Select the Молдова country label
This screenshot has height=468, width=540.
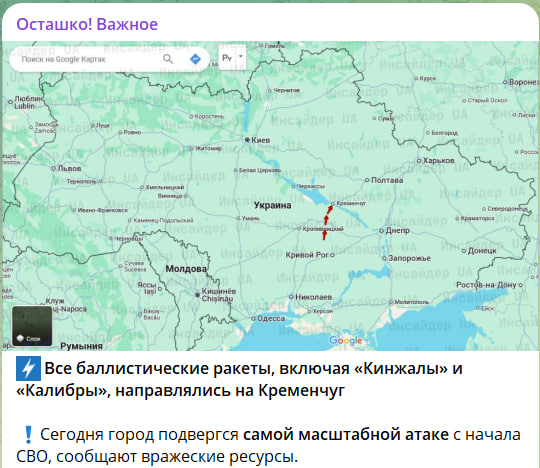pos(186,269)
